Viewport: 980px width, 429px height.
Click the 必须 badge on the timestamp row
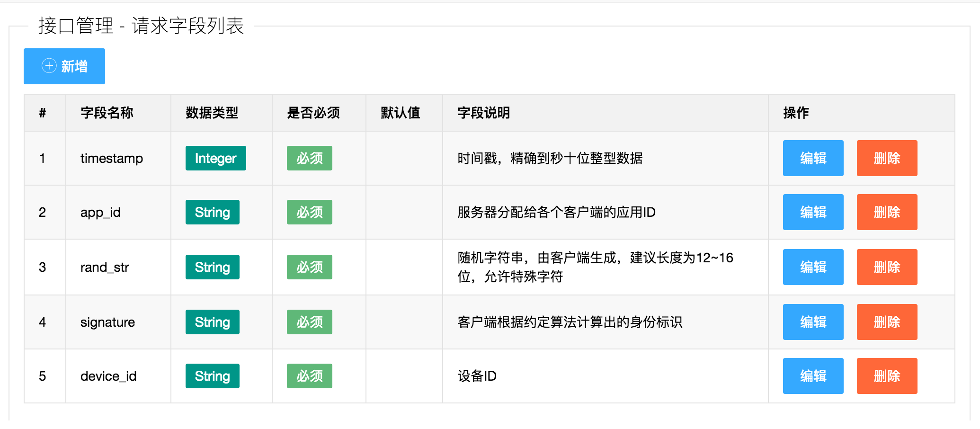click(309, 158)
